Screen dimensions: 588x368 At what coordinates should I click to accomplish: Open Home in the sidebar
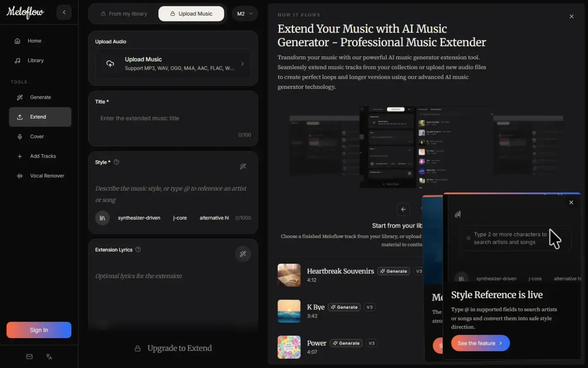[40, 41]
